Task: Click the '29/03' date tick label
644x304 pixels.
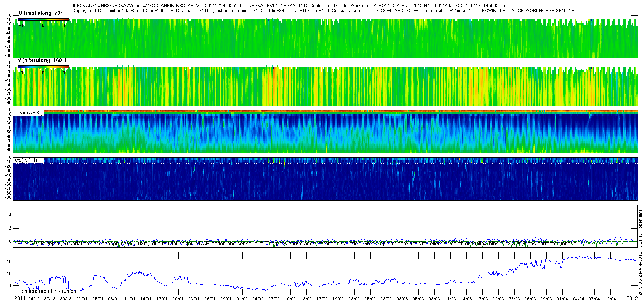Action: (x=546, y=299)
